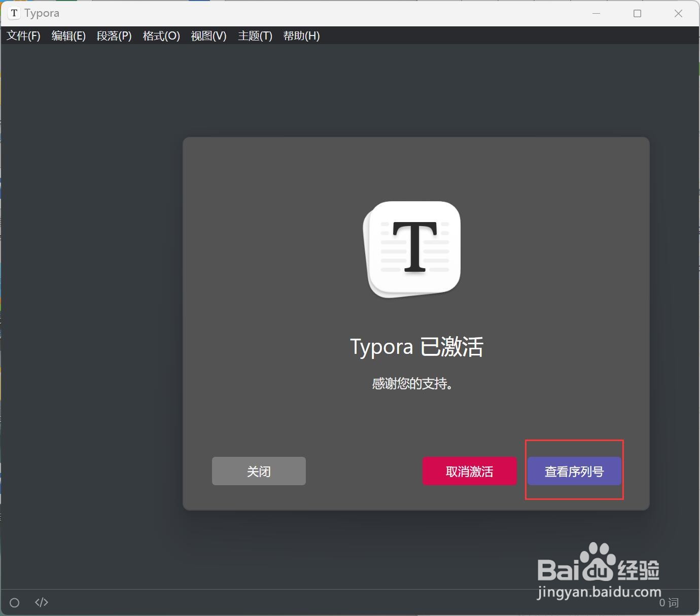Open the 帮助(H) menu

[x=301, y=36]
